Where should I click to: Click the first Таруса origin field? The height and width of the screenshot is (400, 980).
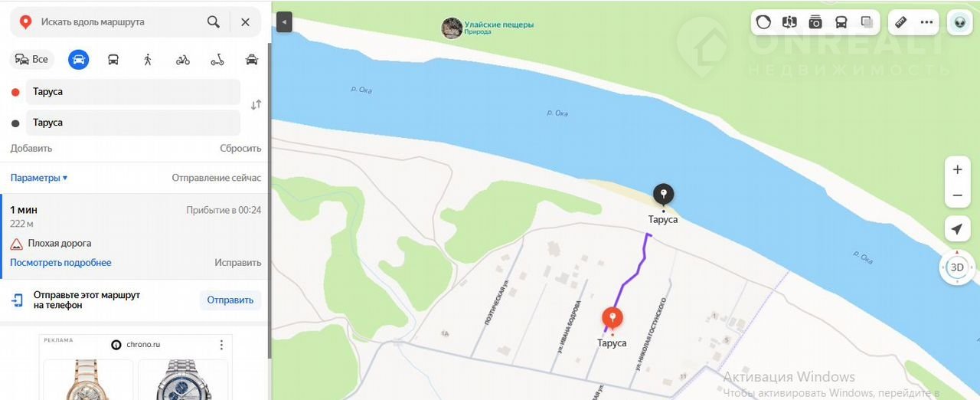click(x=133, y=92)
